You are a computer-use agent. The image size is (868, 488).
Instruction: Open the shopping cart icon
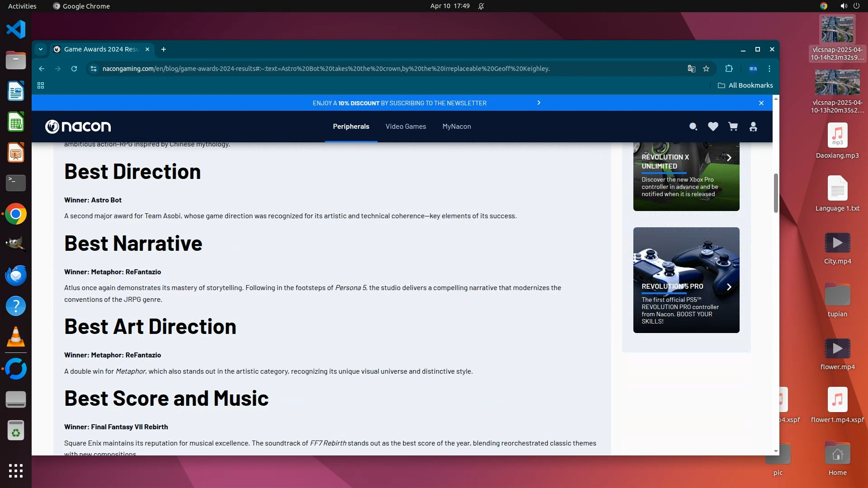point(733,127)
